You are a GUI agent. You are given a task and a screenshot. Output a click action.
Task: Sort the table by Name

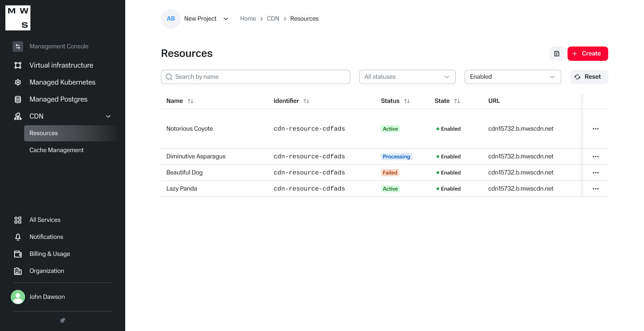191,101
